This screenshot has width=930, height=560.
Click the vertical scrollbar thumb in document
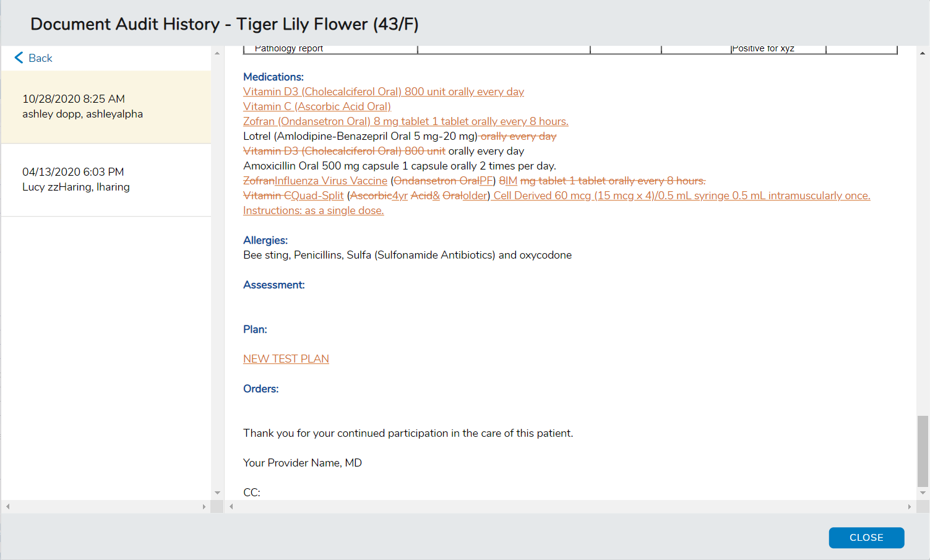pyautogui.click(x=923, y=451)
